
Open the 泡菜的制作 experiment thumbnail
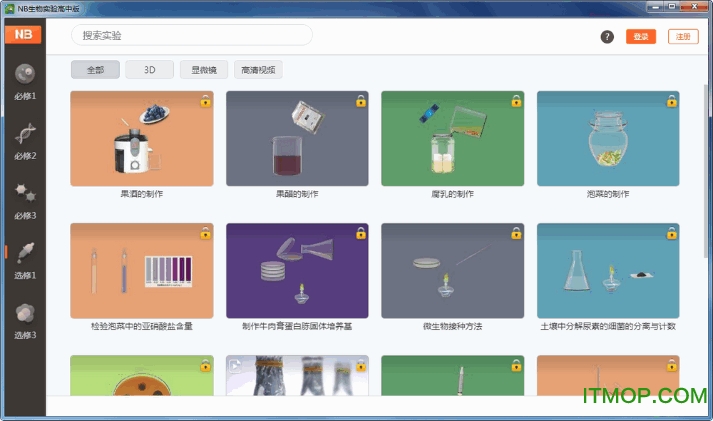click(x=608, y=138)
